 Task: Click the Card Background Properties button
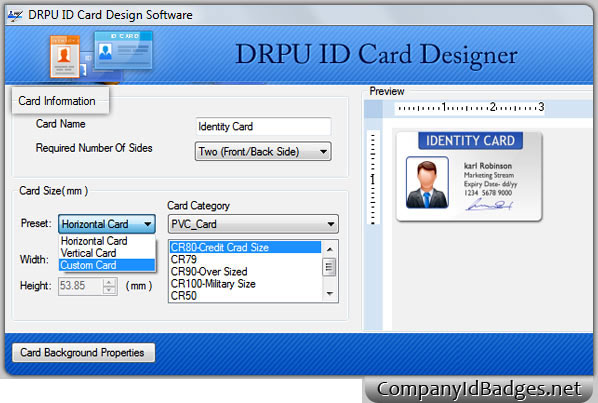(84, 353)
